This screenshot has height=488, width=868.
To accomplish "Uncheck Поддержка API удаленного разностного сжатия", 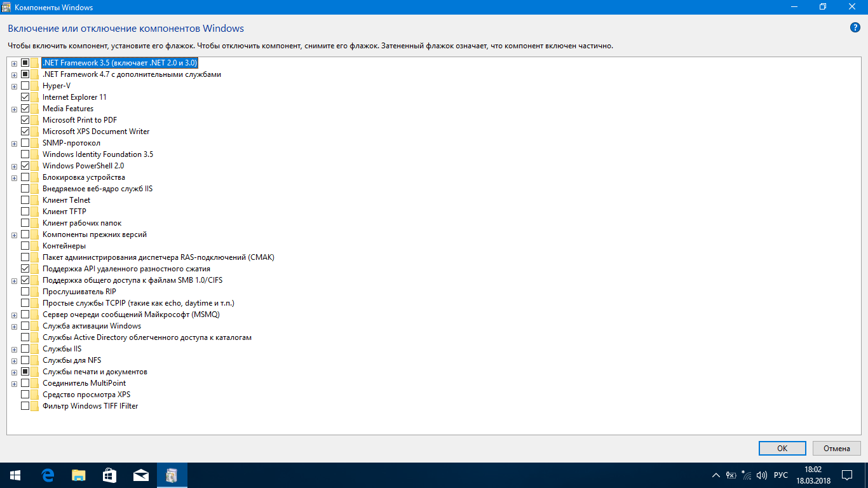I will [x=25, y=269].
